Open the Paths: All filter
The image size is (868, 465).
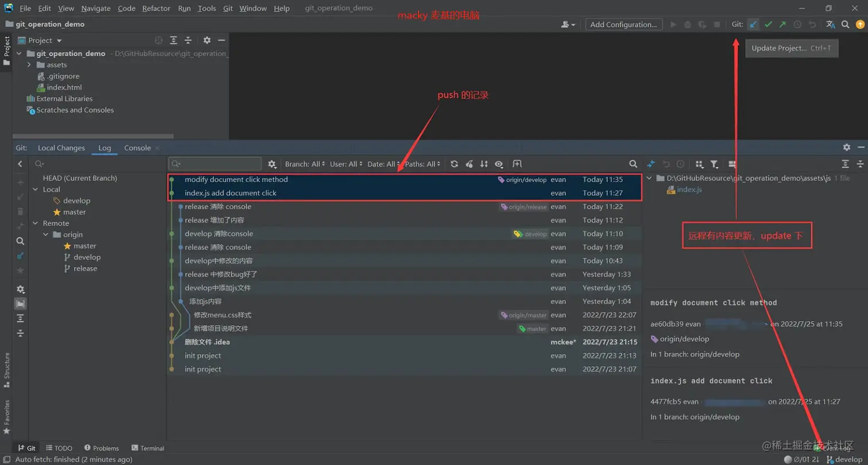coord(423,164)
